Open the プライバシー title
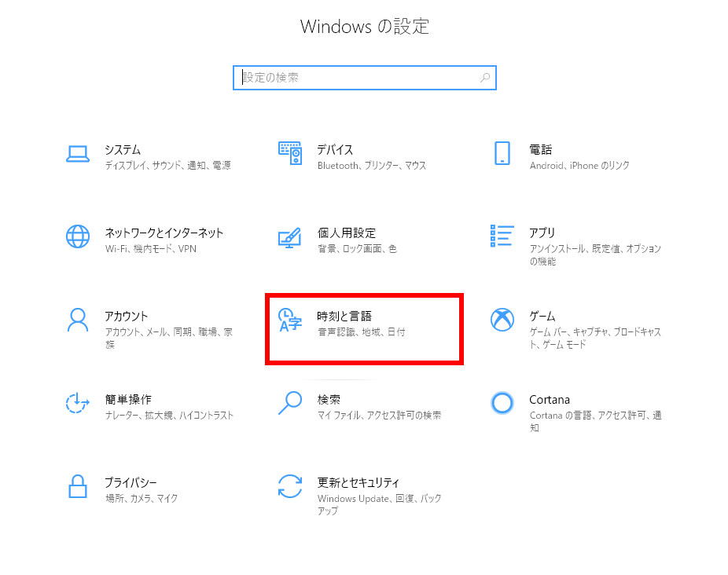 click(x=131, y=482)
